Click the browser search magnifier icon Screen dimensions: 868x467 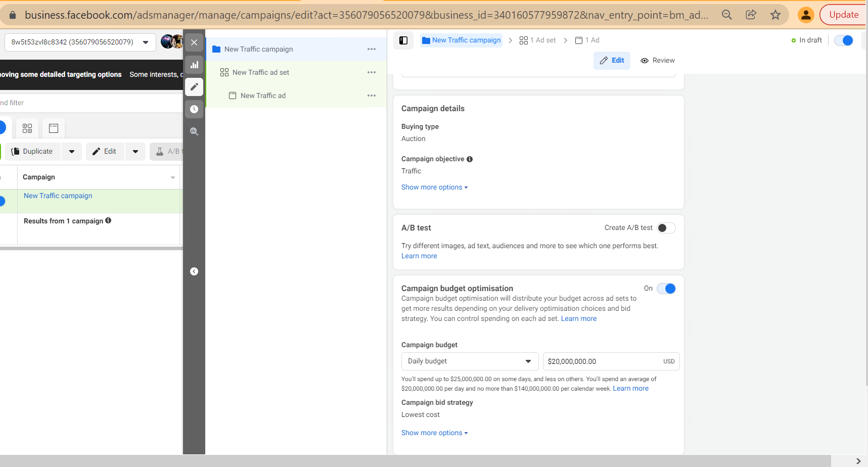coord(727,15)
